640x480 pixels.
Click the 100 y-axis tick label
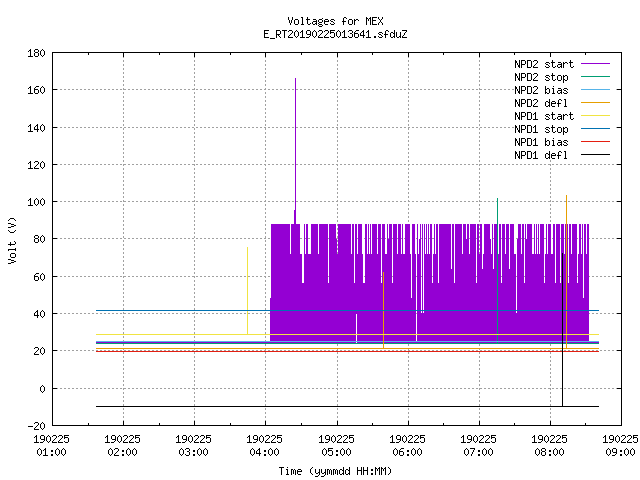pos(36,202)
